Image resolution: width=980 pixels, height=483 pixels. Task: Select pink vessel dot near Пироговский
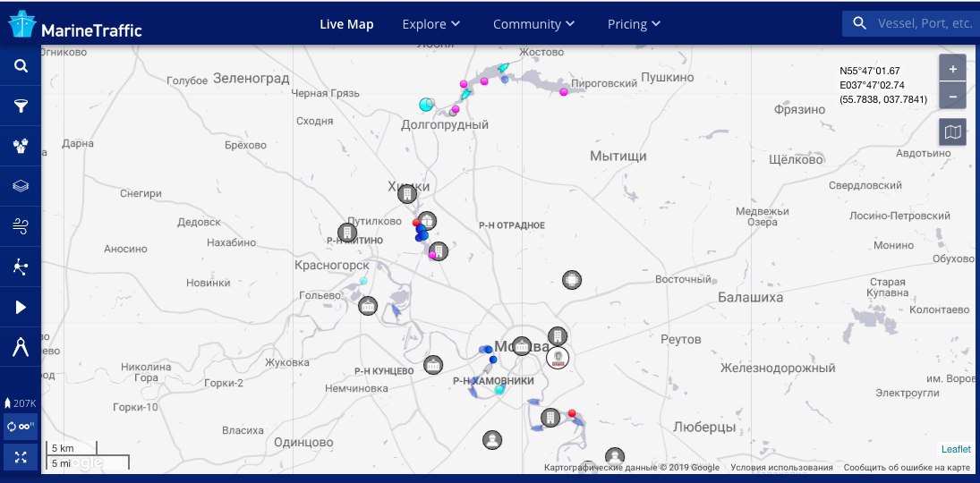[x=564, y=92]
